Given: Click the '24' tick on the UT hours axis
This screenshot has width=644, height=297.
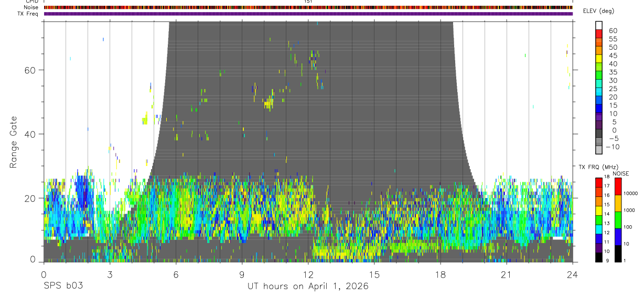Looking at the screenshot, I should 572,274.
